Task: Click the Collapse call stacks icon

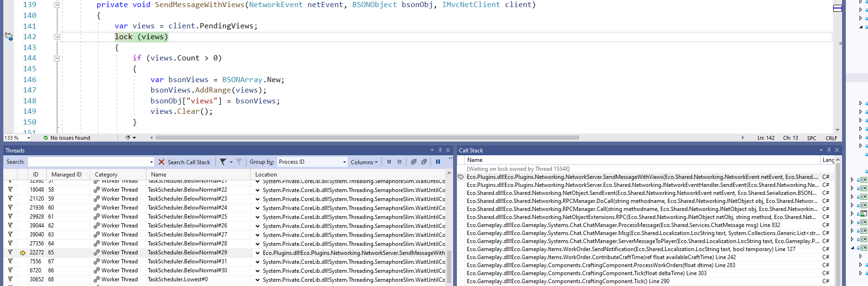Action: (x=424, y=161)
